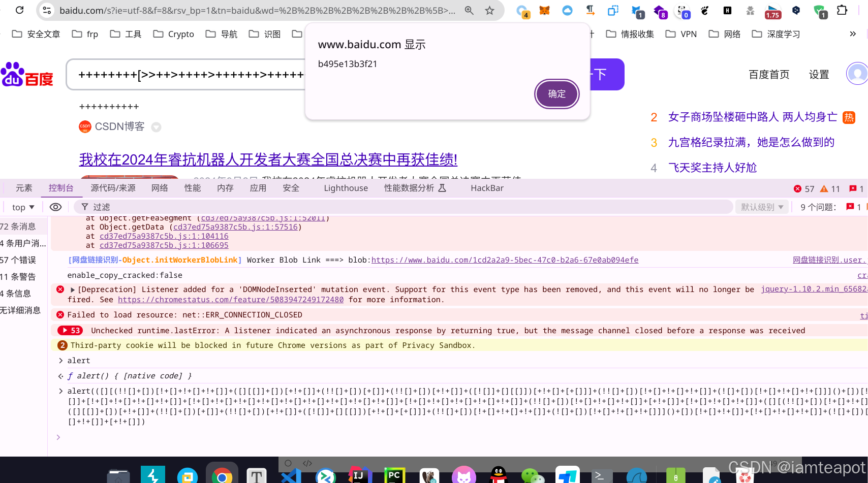The image size is (868, 483).
Task: Expand the 53 grouped runtime.lastError messages
Action: coord(70,331)
